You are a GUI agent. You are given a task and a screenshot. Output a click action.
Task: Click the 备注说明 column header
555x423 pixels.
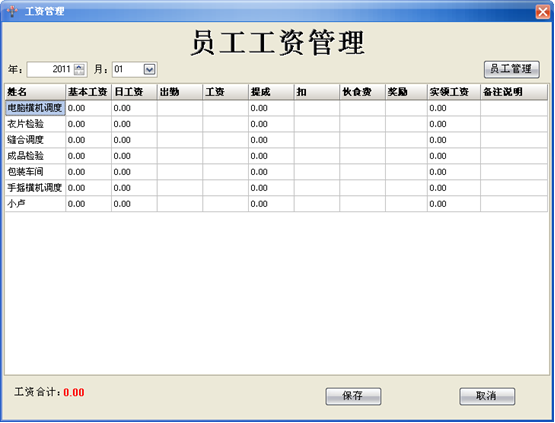tap(514, 92)
